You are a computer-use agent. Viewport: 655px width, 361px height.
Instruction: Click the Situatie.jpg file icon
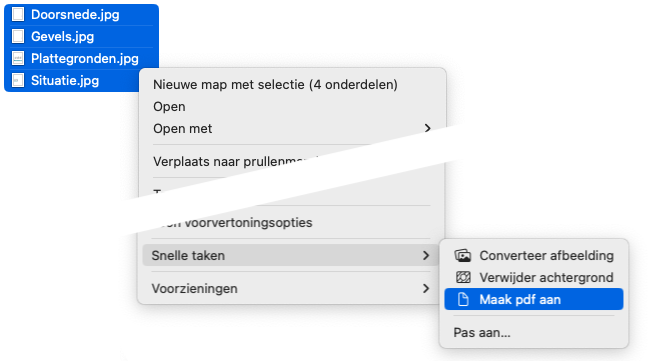tap(18, 80)
